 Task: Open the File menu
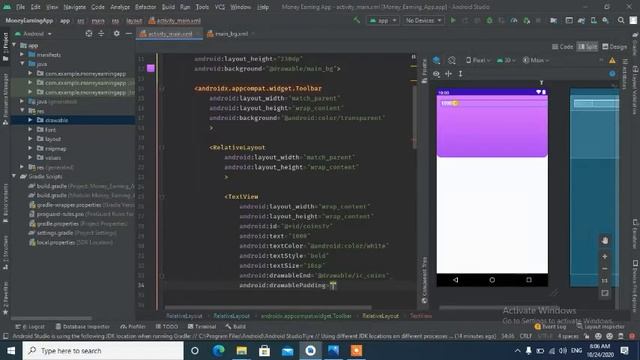[20, 7]
